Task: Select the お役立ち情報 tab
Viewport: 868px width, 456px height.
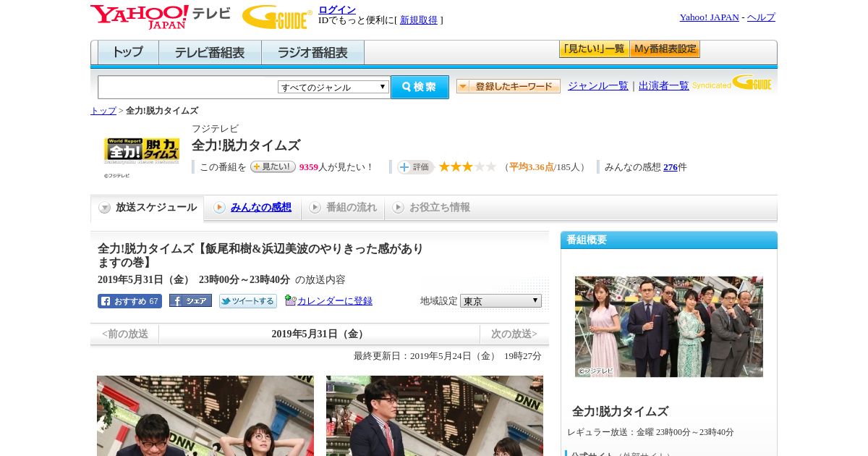Action: (x=432, y=208)
